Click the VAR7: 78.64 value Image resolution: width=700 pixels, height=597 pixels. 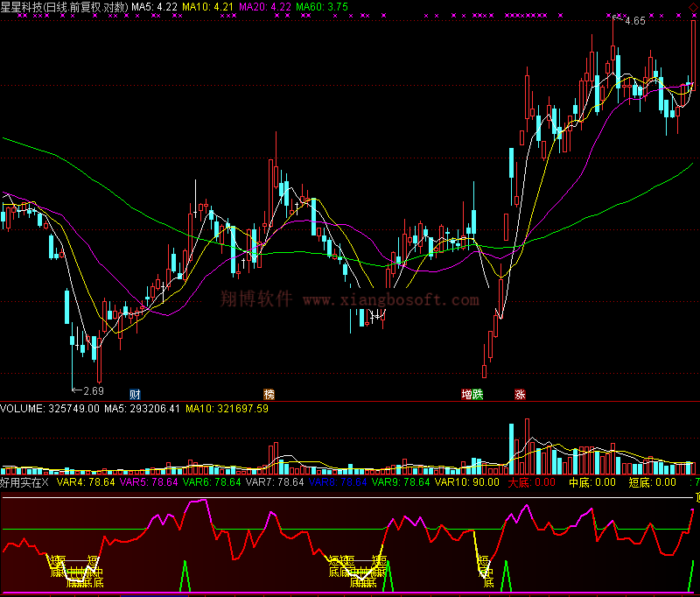pyautogui.click(x=275, y=482)
